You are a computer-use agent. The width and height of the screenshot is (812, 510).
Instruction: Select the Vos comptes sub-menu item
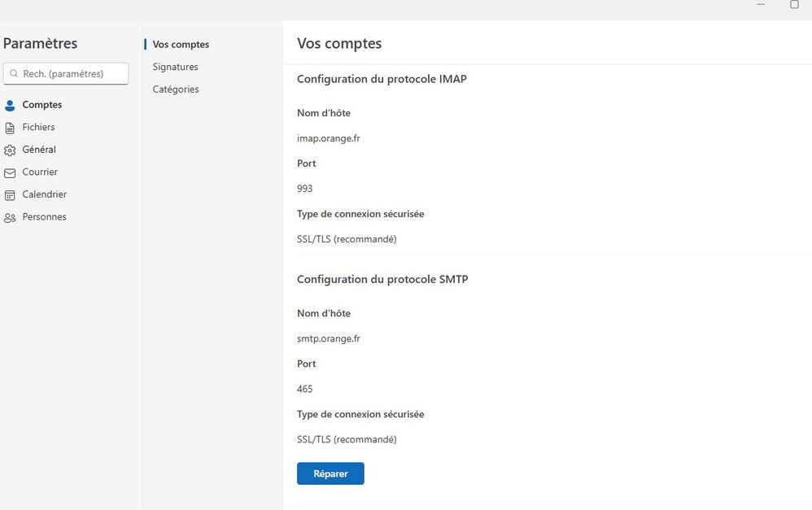[x=181, y=45]
